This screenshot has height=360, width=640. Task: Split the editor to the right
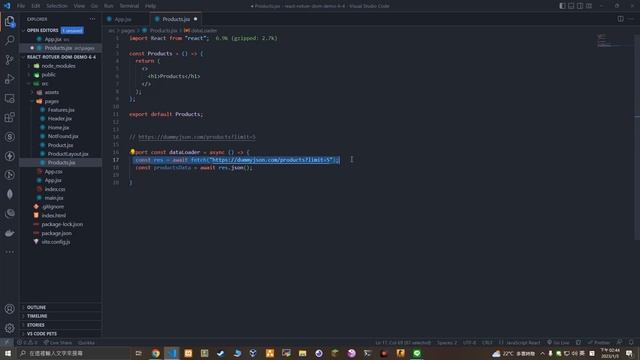click(x=620, y=19)
